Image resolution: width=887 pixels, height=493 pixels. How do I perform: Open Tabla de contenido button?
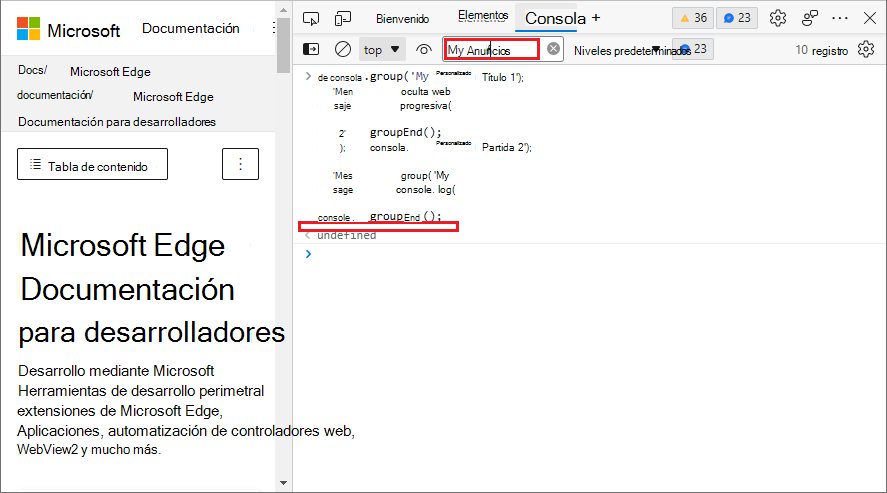[x=92, y=164]
